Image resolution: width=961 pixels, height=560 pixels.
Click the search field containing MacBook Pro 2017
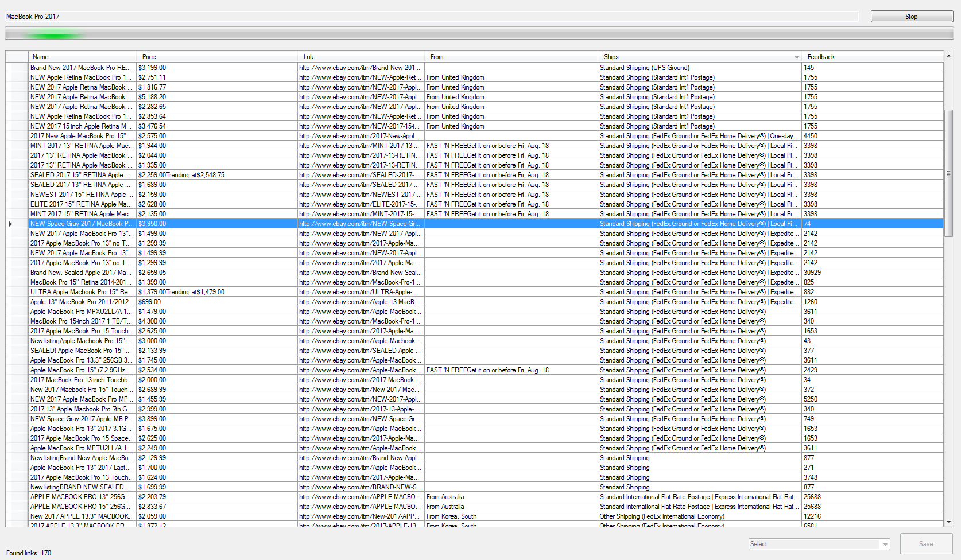432,17
